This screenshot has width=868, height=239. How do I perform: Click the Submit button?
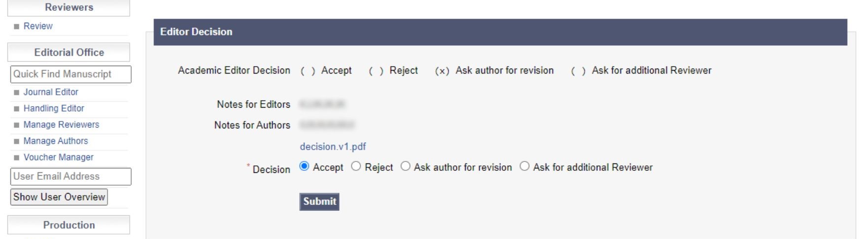point(319,201)
